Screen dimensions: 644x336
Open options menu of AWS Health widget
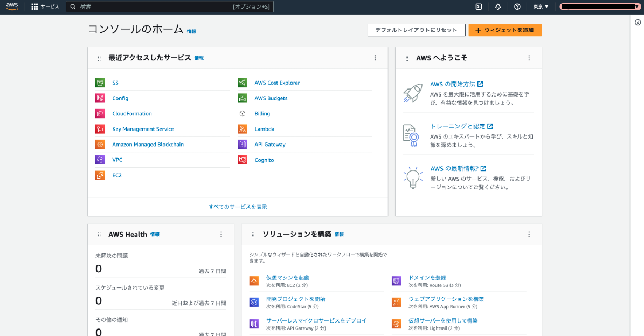(221, 235)
